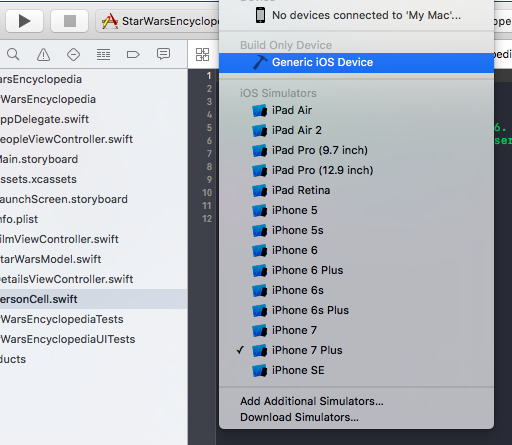This screenshot has height=445, width=512.
Task: Open the Debug navigator icon
Action: tap(103, 54)
